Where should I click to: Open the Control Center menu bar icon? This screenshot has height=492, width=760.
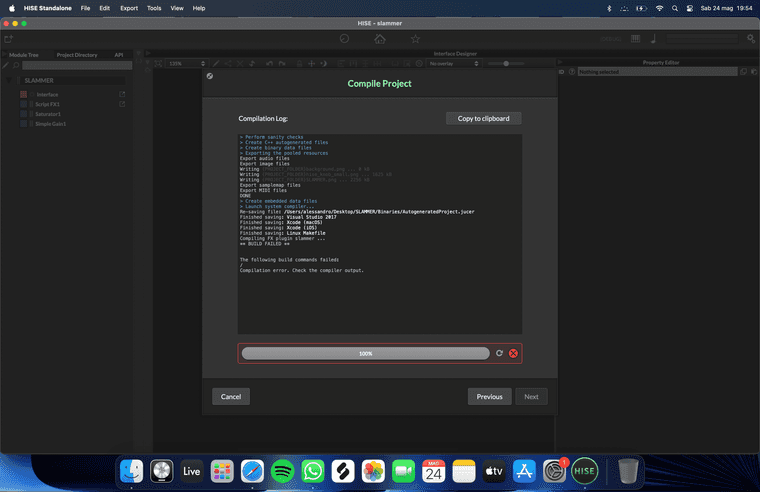(x=690, y=8)
